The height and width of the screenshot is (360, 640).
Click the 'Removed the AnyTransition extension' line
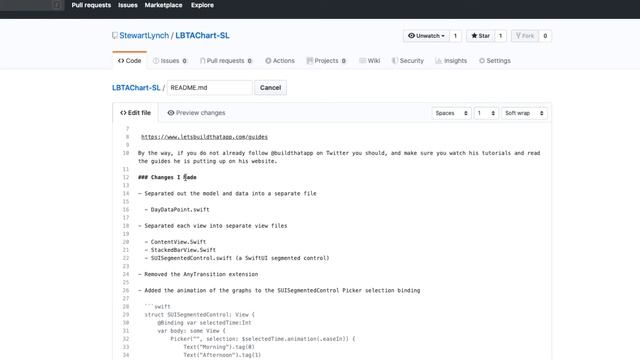(198, 274)
